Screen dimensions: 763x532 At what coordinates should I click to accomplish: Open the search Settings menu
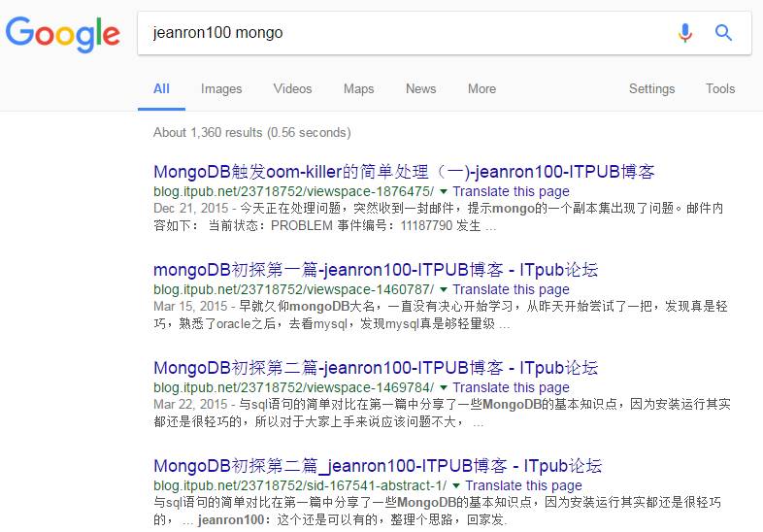[x=651, y=89]
